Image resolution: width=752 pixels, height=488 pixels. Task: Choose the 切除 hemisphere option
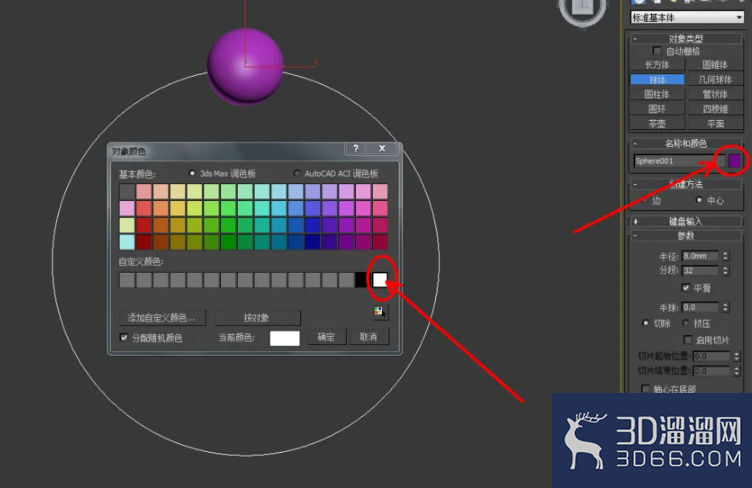pos(646,323)
